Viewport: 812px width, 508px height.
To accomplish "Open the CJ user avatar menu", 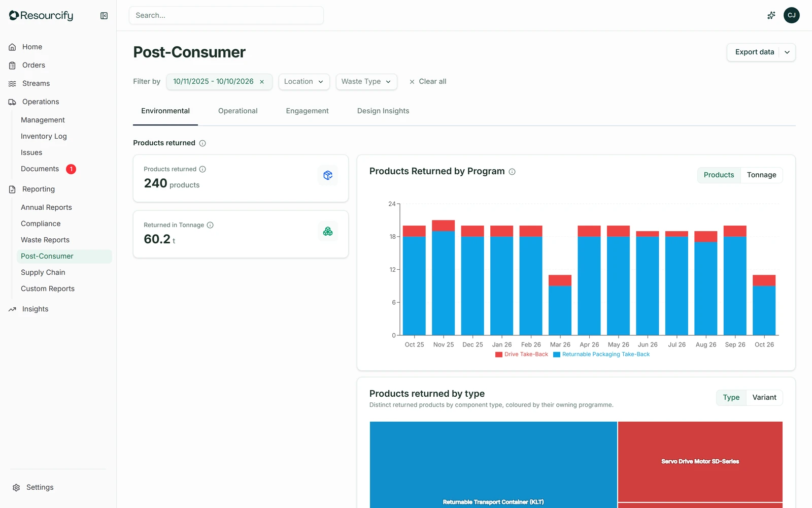I will click(x=791, y=15).
